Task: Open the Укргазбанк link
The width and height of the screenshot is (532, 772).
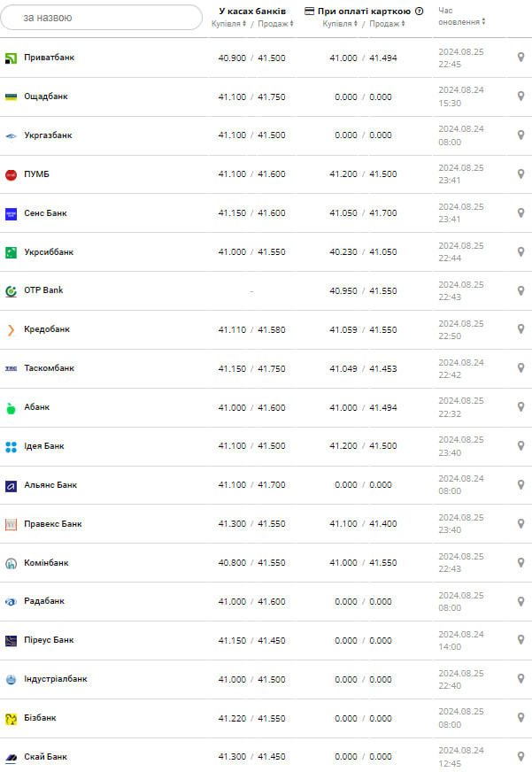Action: [48, 135]
